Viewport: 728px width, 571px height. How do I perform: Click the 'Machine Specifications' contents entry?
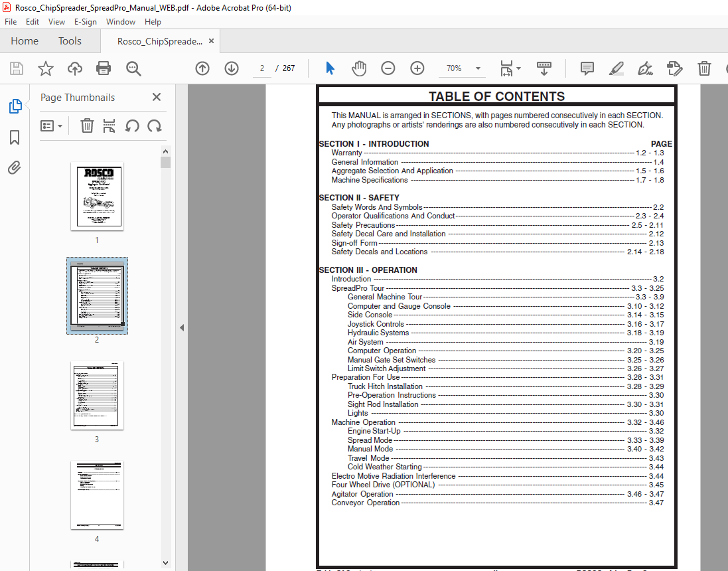(x=370, y=180)
